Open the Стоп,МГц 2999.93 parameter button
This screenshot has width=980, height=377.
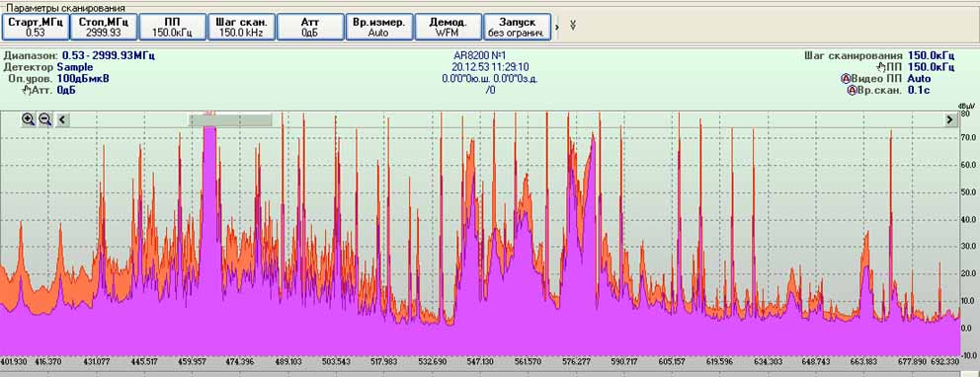click(x=104, y=27)
